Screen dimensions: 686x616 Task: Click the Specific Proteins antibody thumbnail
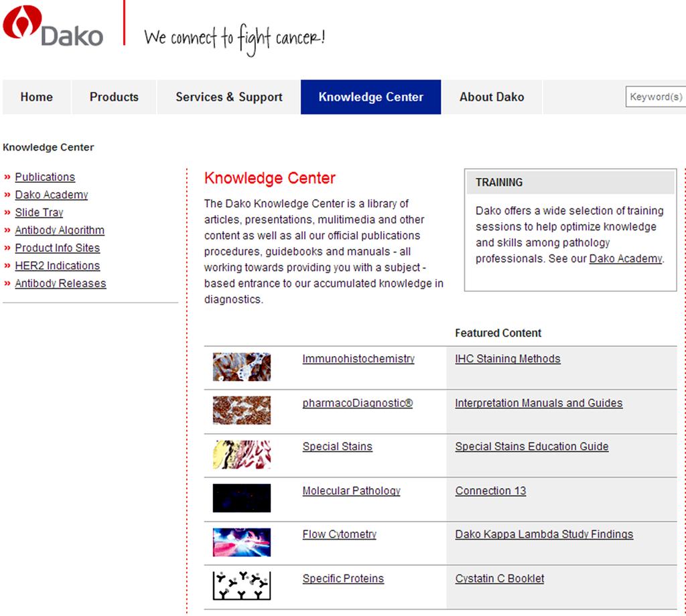(x=241, y=585)
